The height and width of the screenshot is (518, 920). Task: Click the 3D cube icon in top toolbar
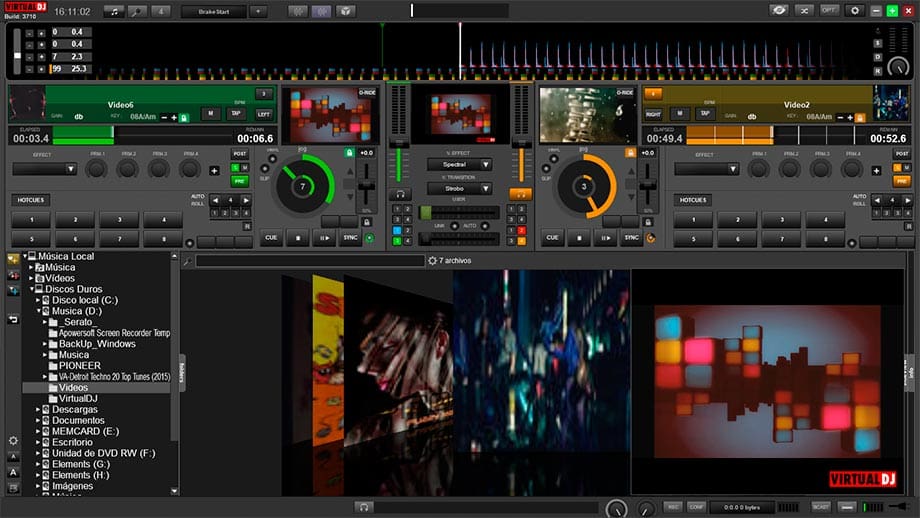[346, 11]
